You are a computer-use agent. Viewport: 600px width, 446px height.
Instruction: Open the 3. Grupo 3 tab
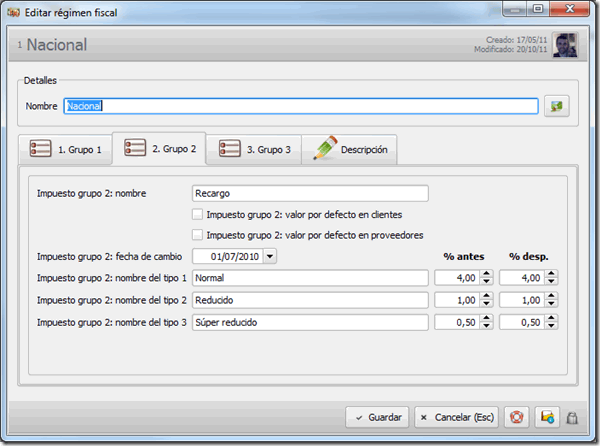pos(254,149)
